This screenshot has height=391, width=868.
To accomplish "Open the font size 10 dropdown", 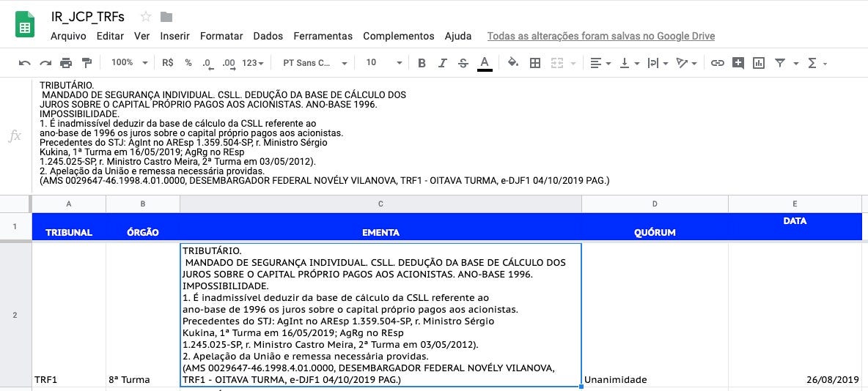I will (383, 62).
